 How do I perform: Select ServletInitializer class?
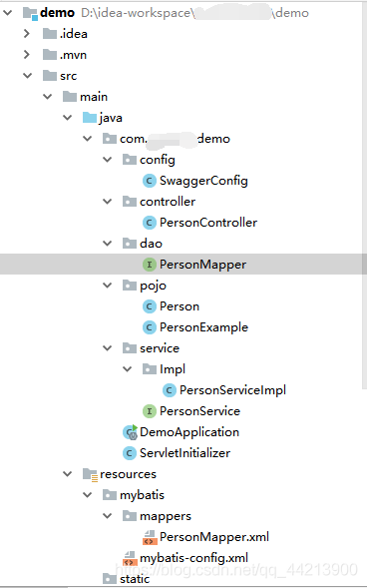[184, 453]
